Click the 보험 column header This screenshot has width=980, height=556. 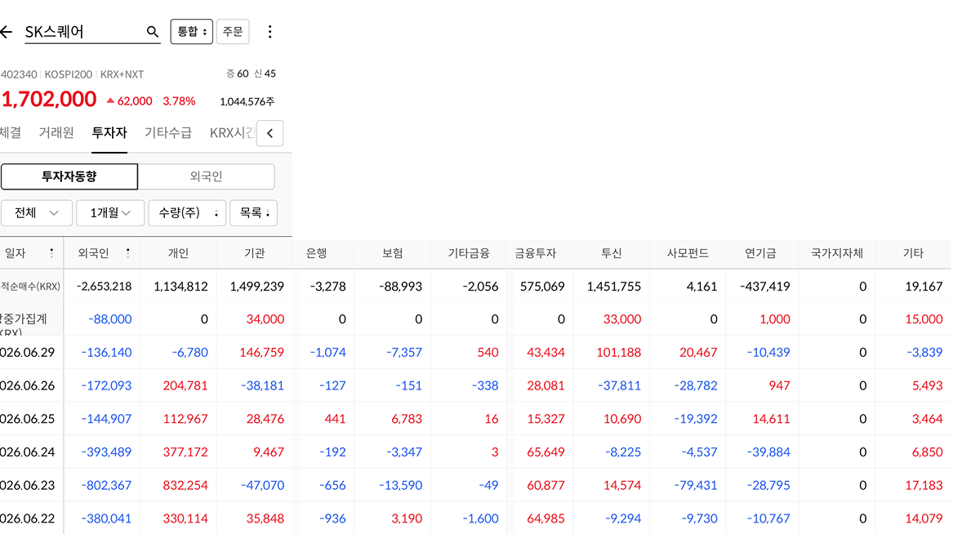point(392,253)
